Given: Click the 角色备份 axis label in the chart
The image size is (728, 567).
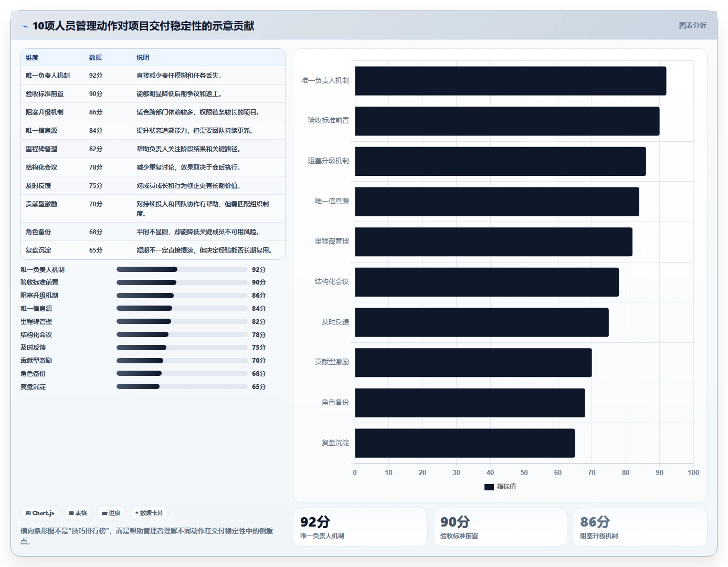Looking at the screenshot, I should 335,403.
